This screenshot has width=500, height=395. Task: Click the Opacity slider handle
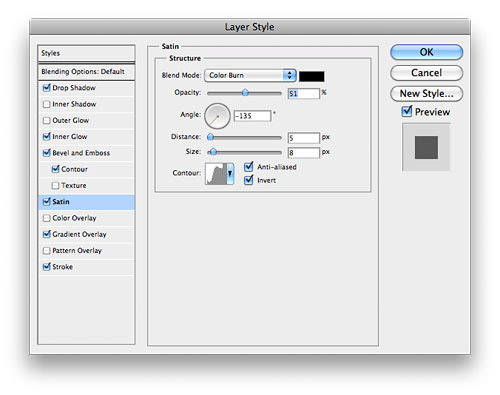coord(245,93)
